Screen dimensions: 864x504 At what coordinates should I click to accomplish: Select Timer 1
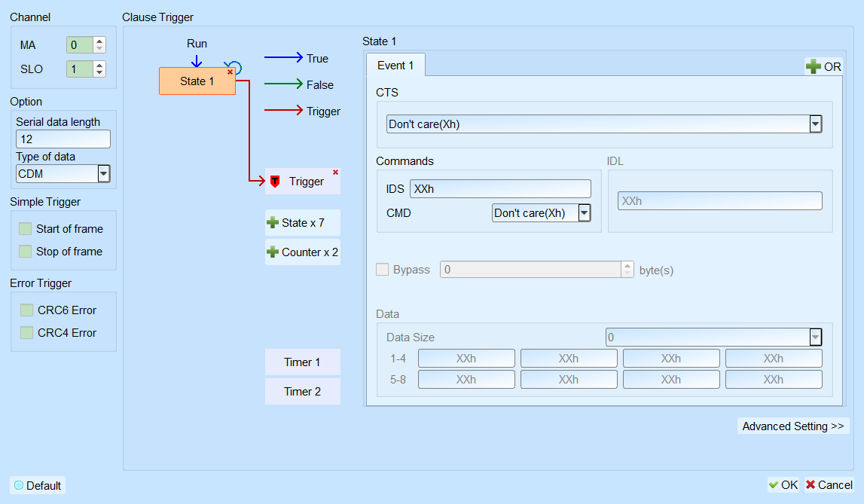[x=303, y=362]
